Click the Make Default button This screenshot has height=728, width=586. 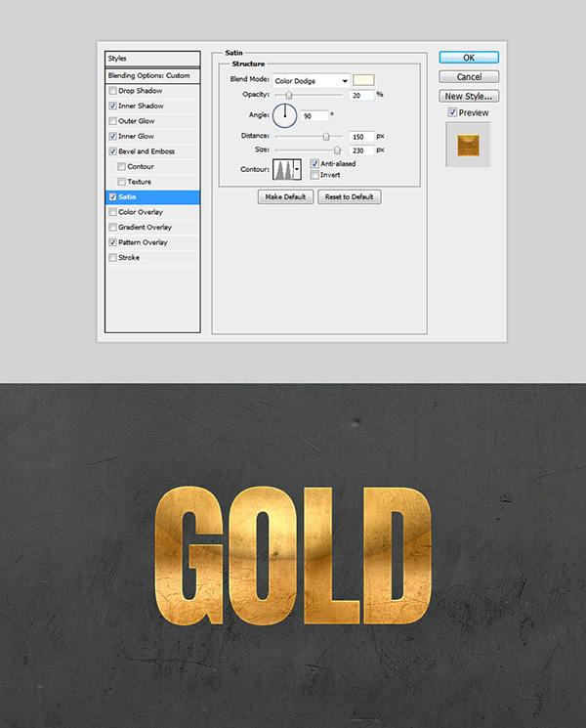(286, 197)
